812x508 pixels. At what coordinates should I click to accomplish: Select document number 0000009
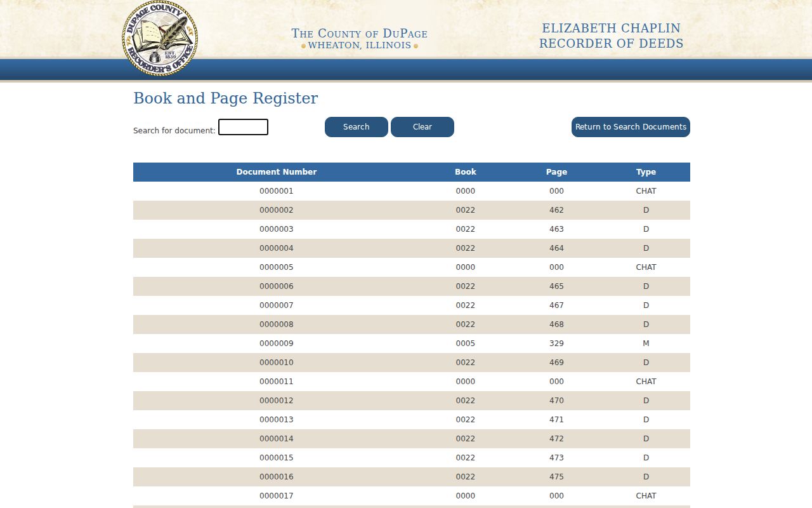(277, 344)
